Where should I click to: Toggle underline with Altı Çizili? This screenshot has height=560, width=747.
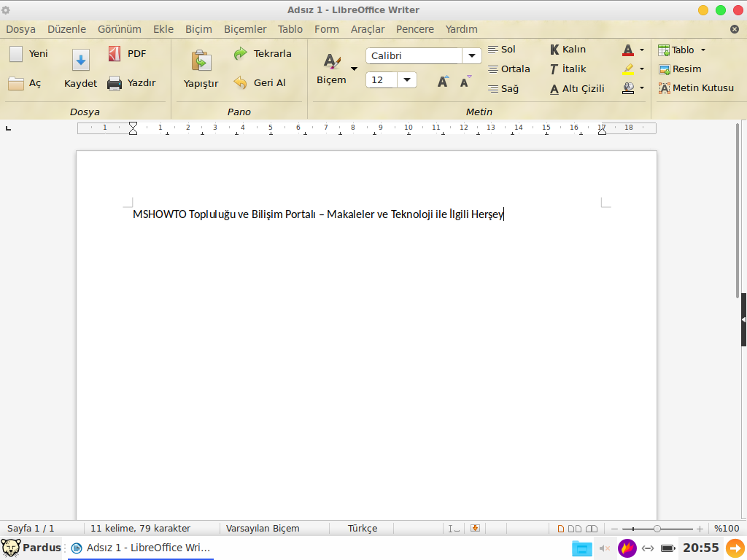click(577, 88)
